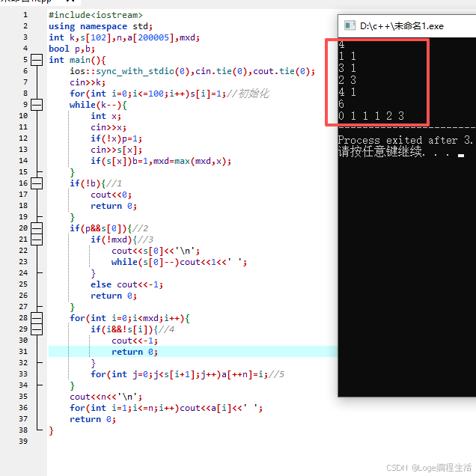
Task: Click the '#include<iostream>' line
Action: pyautogui.click(x=95, y=15)
